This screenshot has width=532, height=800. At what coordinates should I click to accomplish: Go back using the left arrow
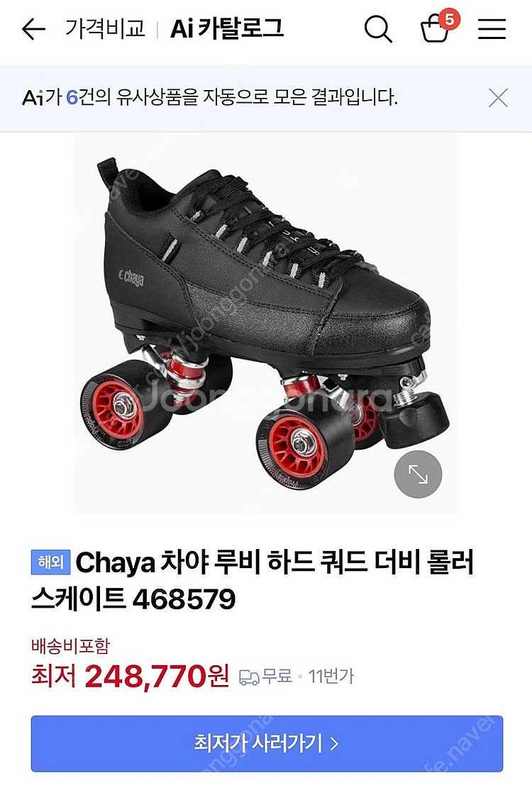coord(33,29)
